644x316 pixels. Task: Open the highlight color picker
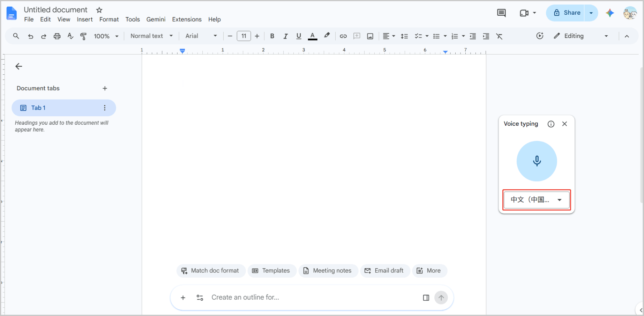[x=327, y=36]
